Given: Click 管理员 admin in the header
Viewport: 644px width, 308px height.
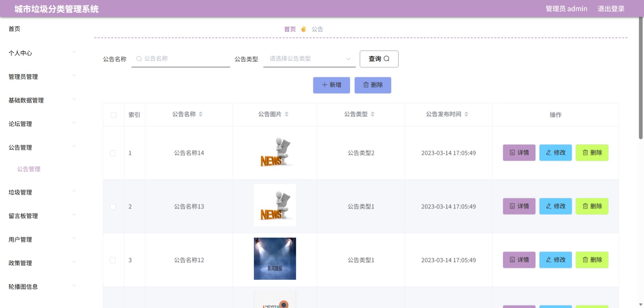Looking at the screenshot, I should pos(567,9).
